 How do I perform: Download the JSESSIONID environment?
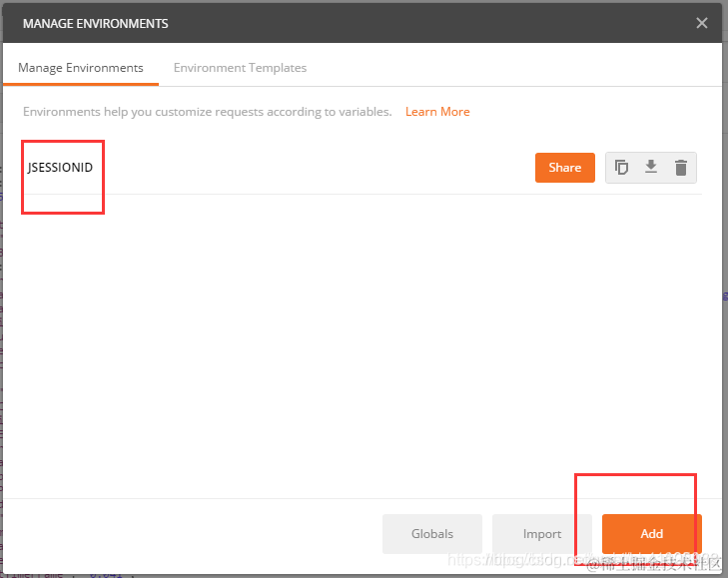(x=651, y=167)
